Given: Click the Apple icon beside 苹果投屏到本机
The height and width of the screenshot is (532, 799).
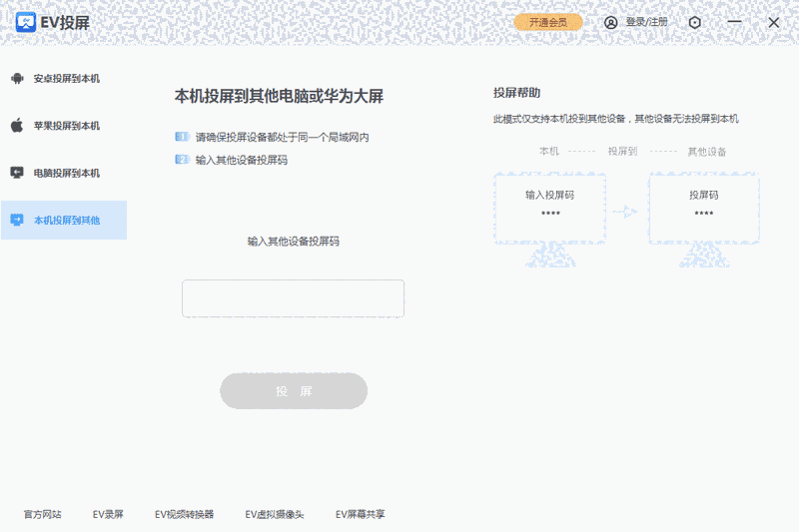Looking at the screenshot, I should 17,125.
